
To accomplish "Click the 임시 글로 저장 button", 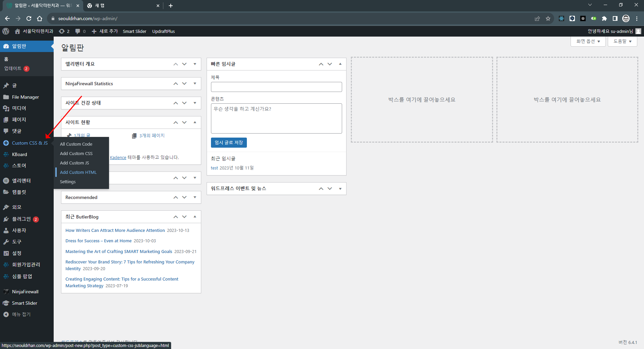I will (229, 143).
